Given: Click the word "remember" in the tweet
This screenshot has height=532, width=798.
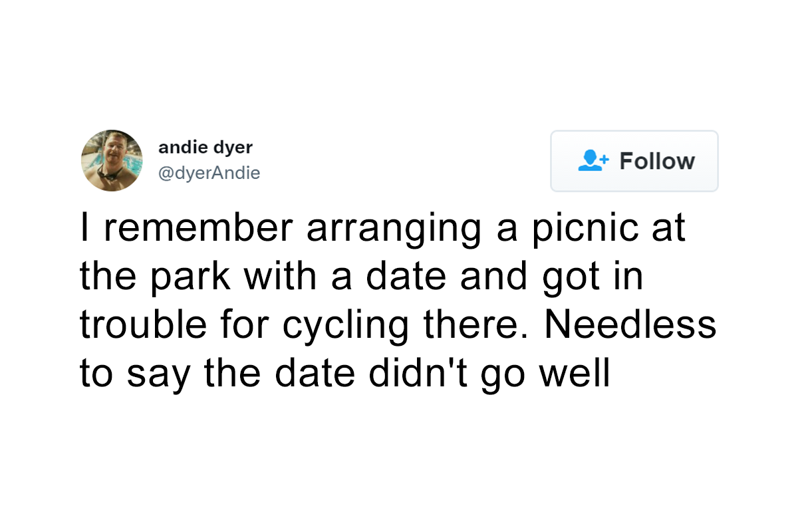Looking at the screenshot, I should pyautogui.click(x=198, y=229).
